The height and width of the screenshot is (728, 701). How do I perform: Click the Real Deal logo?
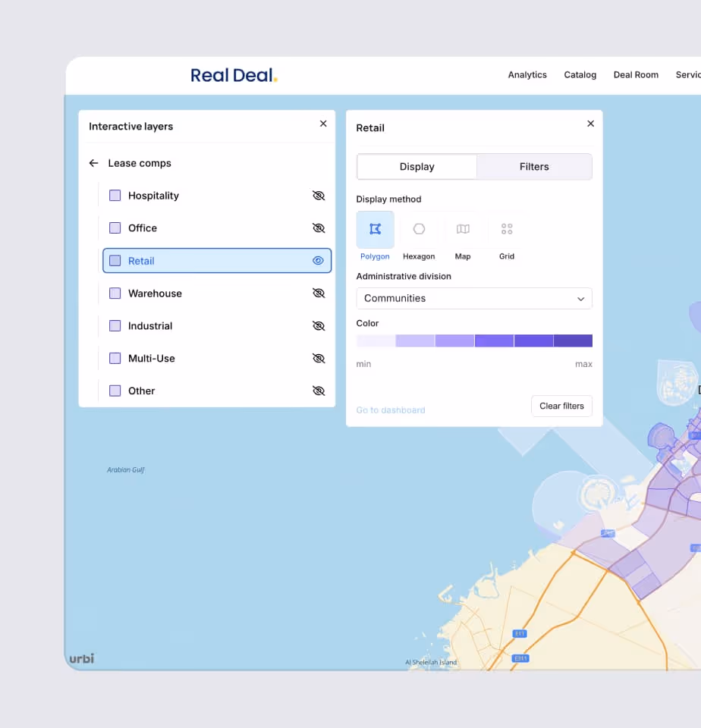[x=234, y=75]
